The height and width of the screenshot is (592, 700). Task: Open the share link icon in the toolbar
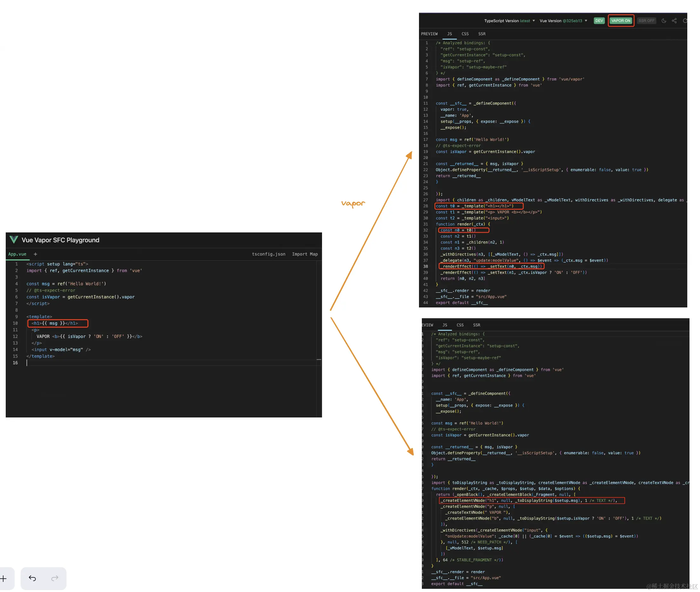[674, 21]
